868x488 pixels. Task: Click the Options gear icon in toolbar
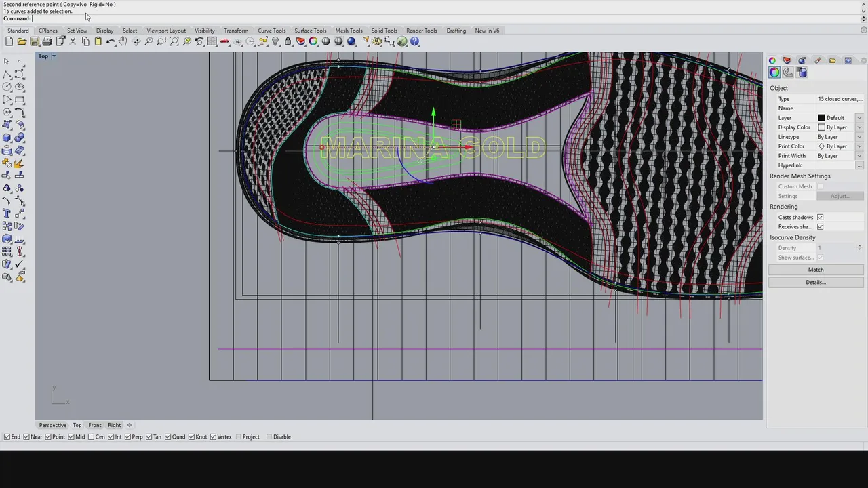377,42
